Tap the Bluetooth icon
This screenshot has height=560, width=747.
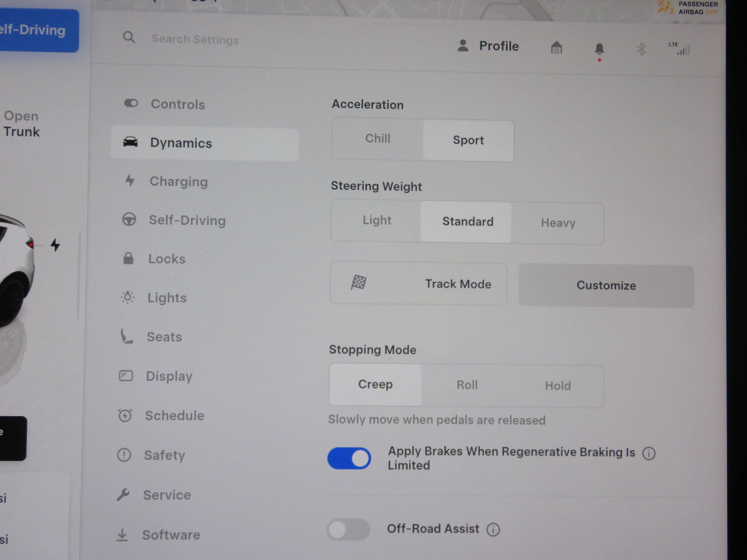641,49
